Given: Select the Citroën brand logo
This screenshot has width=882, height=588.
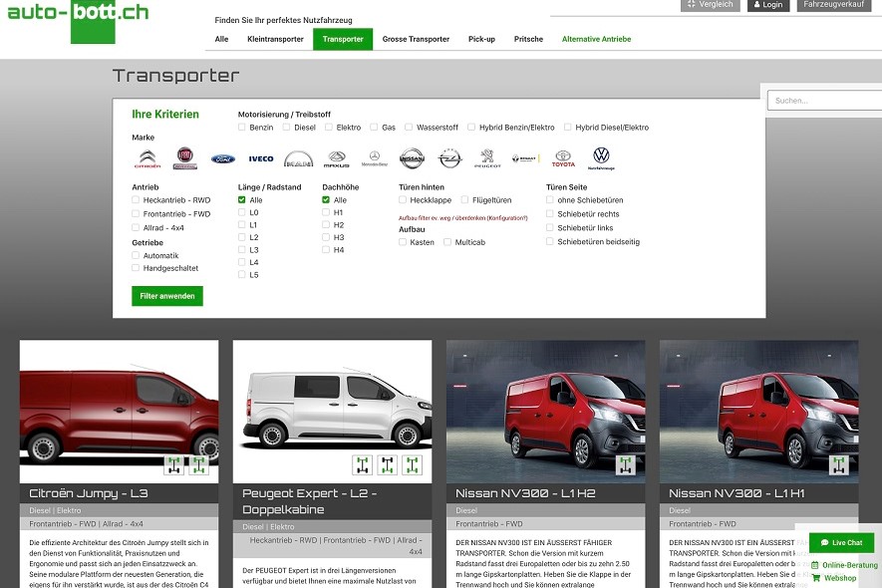Looking at the screenshot, I should pos(147,158).
